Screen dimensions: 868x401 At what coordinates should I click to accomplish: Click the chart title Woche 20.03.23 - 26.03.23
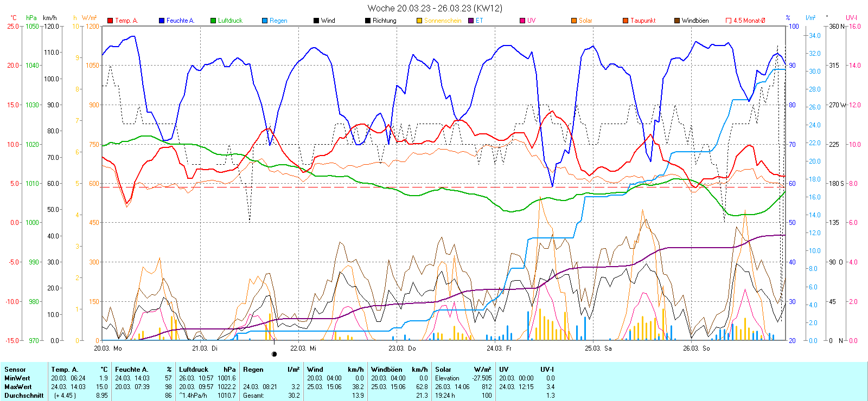coord(435,8)
